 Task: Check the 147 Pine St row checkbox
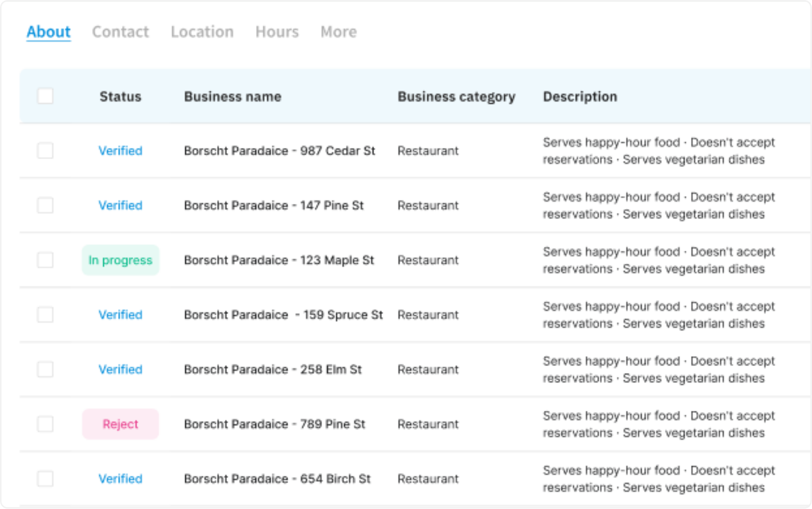point(45,205)
